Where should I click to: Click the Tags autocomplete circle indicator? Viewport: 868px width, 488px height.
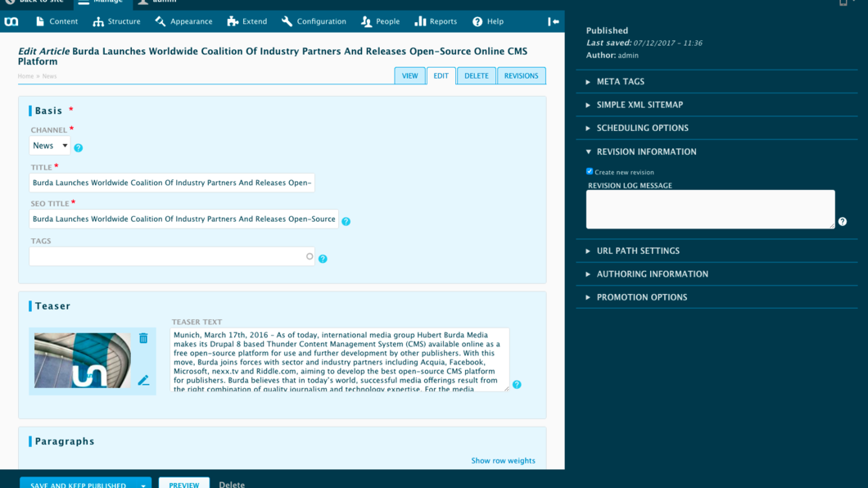click(310, 256)
